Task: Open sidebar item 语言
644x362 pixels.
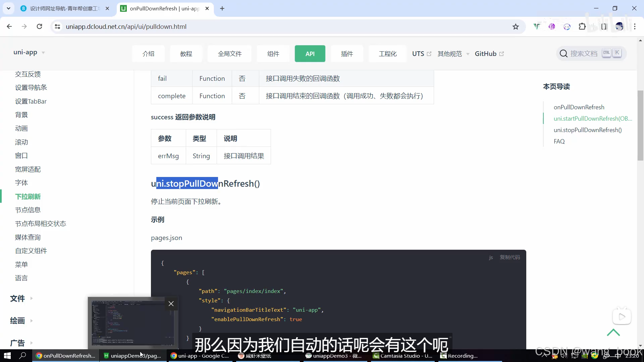Action: (21, 278)
